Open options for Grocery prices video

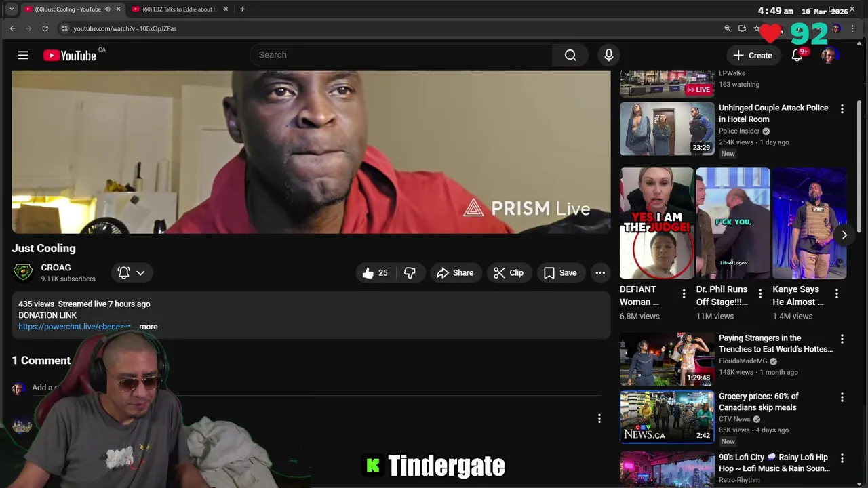[842, 397]
